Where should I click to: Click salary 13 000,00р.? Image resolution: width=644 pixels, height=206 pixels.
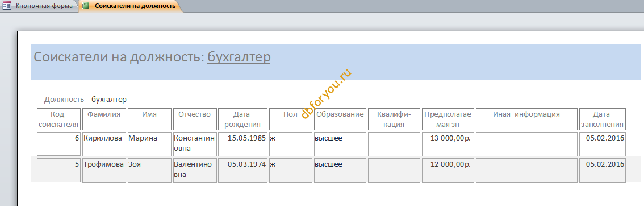pos(448,144)
